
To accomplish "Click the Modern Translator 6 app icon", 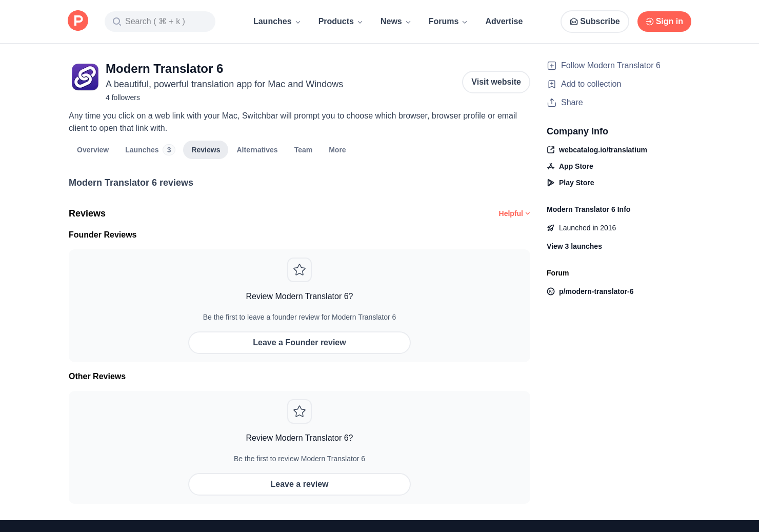I will click(x=85, y=77).
